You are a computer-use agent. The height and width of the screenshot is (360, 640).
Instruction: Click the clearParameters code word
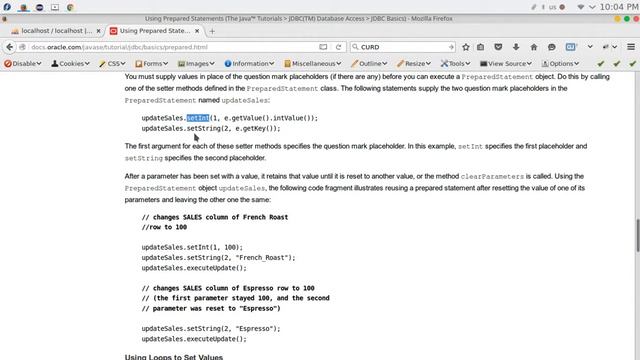492,177
